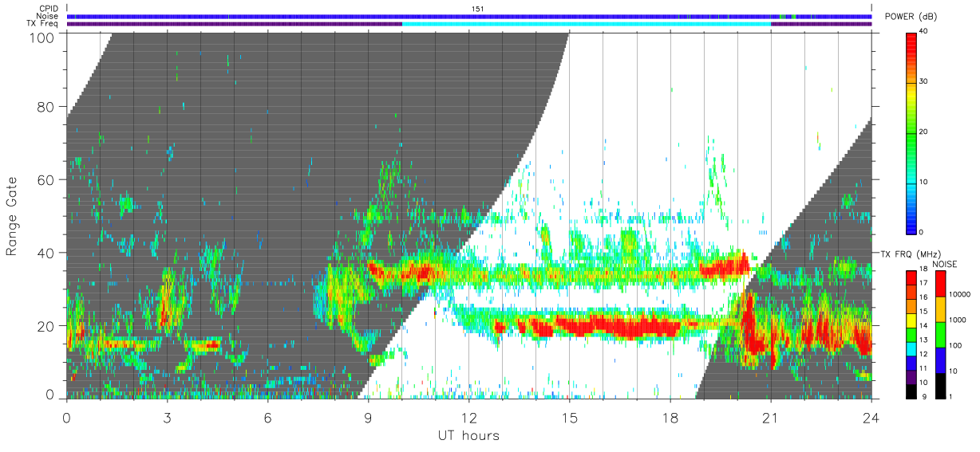980x452 pixels.
Task: Click the UT hours axis title
Action: [468, 435]
